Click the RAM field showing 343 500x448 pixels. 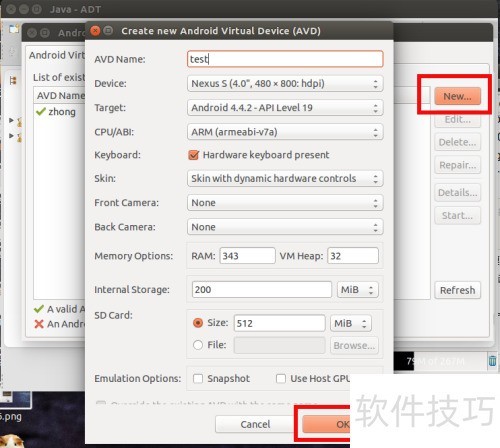247,256
